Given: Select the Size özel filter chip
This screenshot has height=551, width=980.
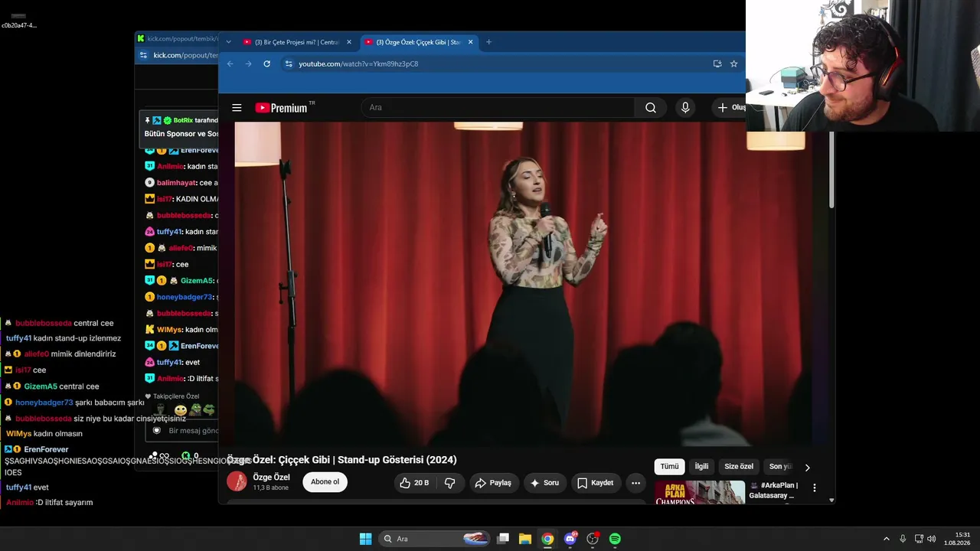Looking at the screenshot, I should point(739,467).
